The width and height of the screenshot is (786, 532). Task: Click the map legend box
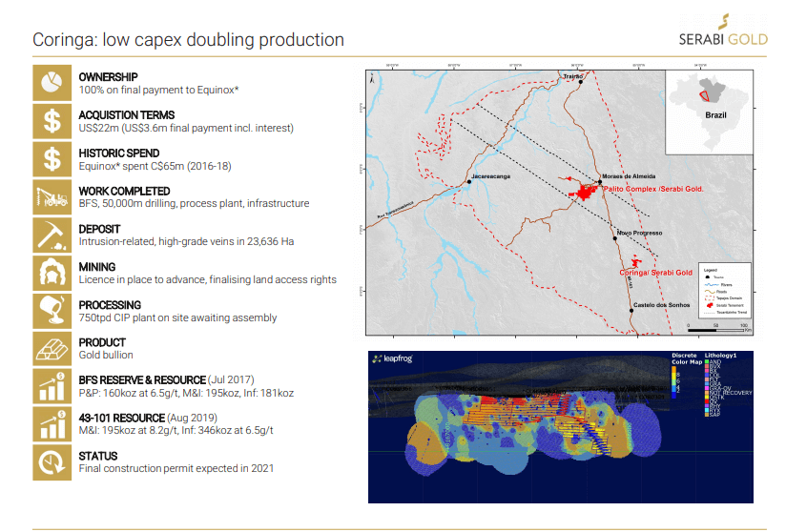pyautogui.click(x=724, y=290)
